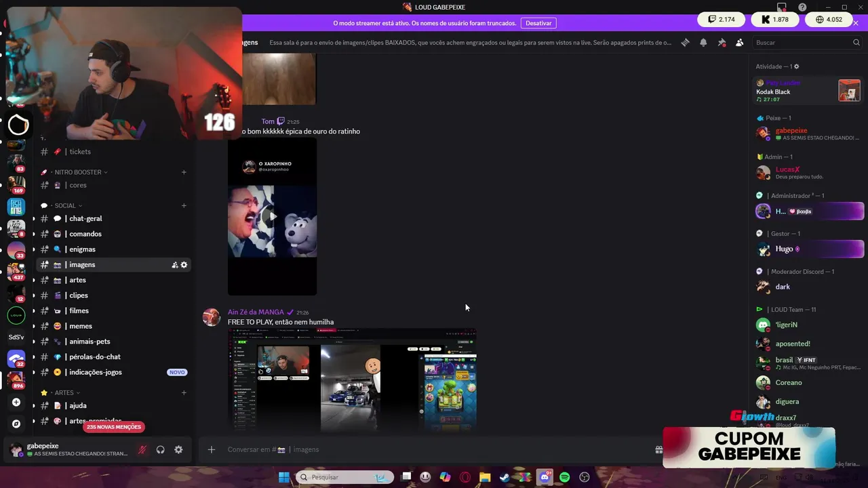The height and width of the screenshot is (488, 868).
Task: Open Steam from the taskbar
Action: point(505,477)
